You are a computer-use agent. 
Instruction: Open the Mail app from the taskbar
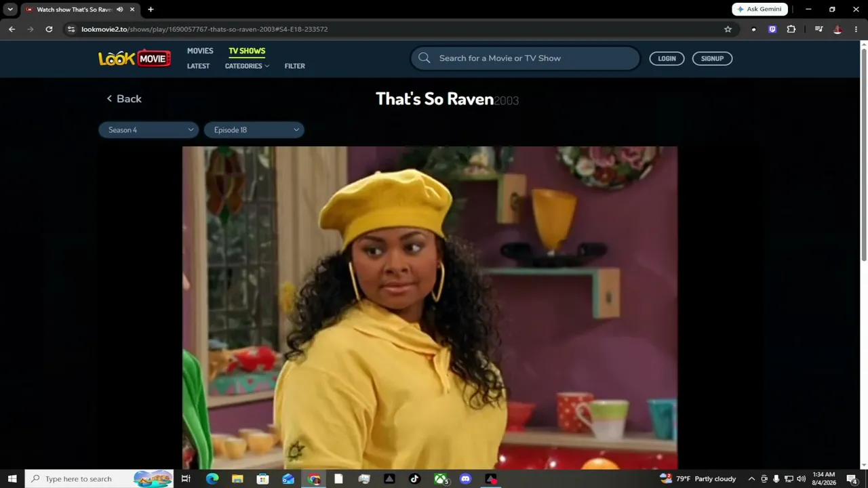[288, 479]
